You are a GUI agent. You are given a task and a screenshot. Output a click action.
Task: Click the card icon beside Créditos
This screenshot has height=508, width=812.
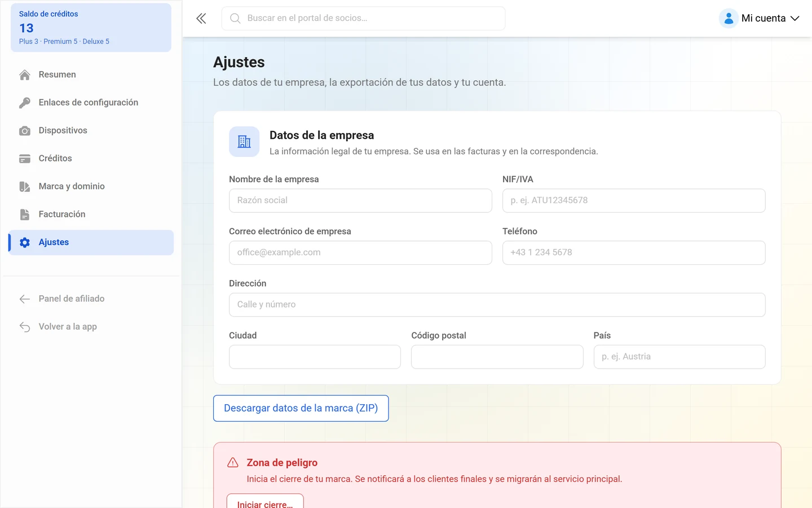pos(25,159)
